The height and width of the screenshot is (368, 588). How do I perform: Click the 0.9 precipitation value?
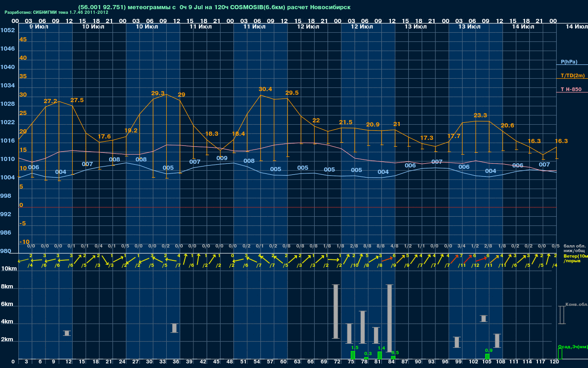point(489,351)
